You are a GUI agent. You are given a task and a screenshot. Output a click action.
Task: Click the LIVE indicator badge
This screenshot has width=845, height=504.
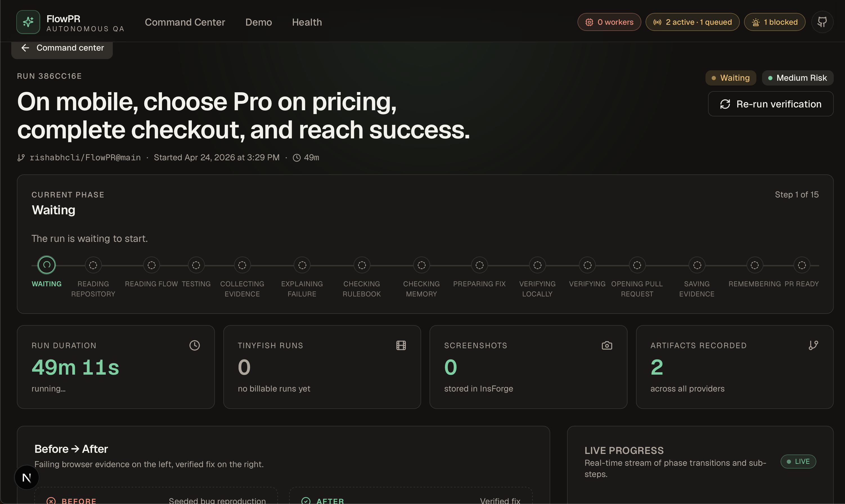point(798,462)
